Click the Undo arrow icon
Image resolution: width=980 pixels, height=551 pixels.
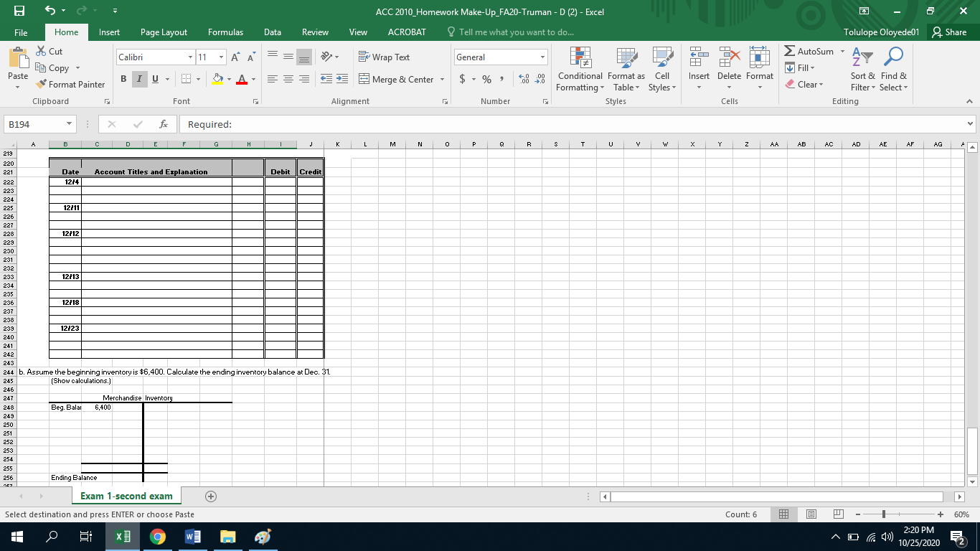[51, 11]
